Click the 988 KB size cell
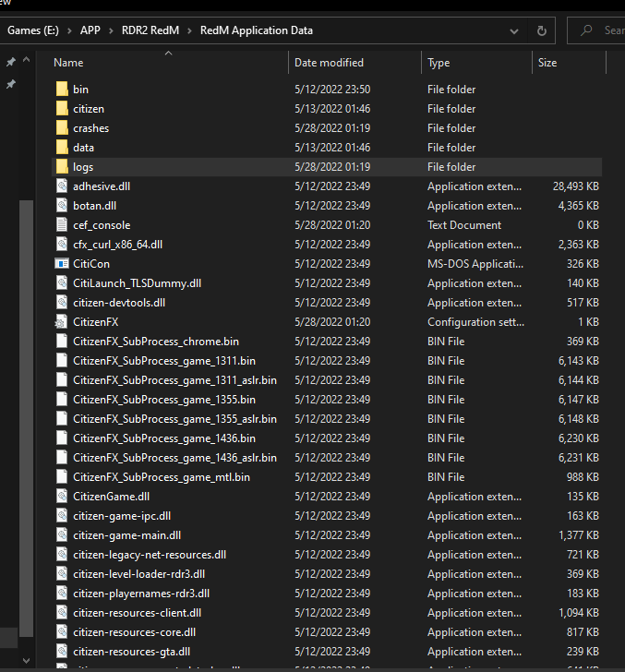The width and height of the screenshot is (625, 672). pyautogui.click(x=583, y=477)
